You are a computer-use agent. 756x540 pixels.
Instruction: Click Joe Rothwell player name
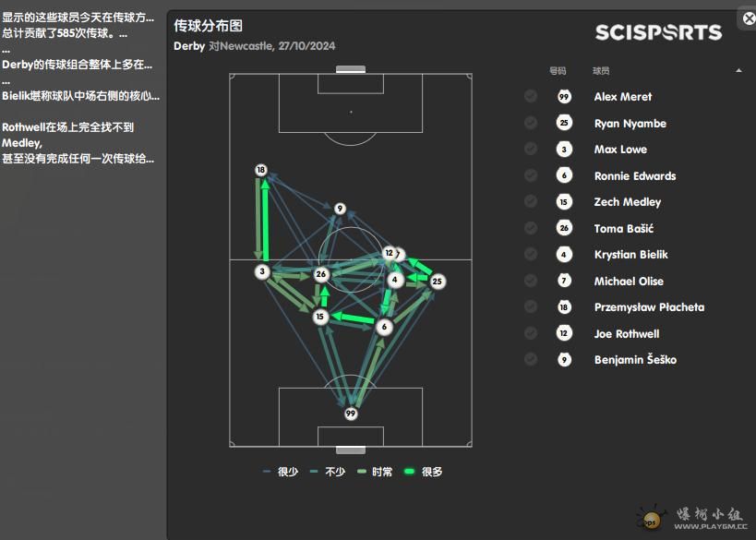626,333
